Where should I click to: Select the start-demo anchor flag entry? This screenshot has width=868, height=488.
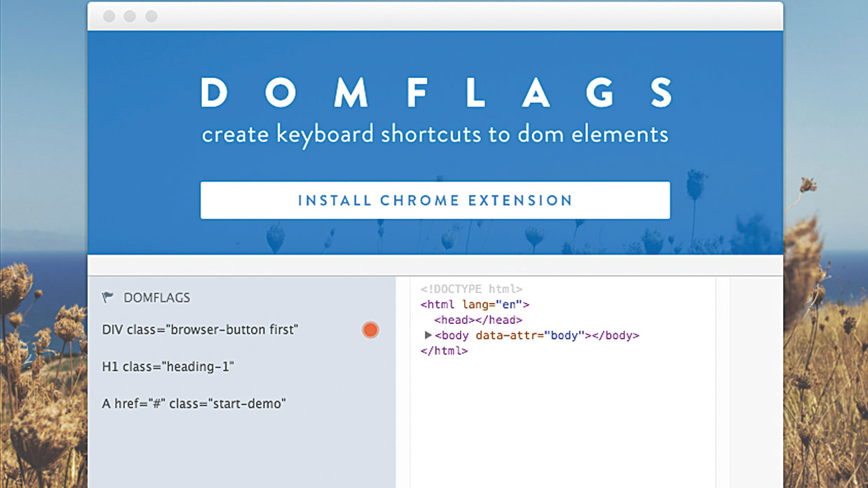coord(194,403)
